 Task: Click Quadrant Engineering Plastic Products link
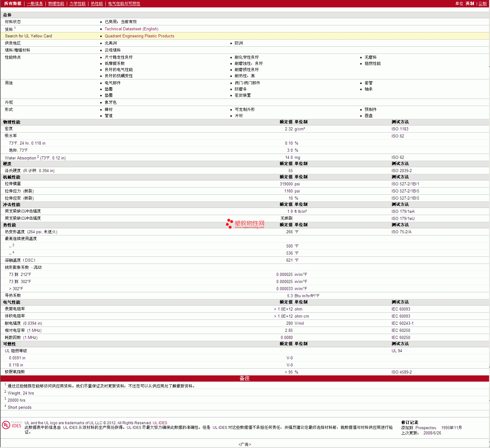point(139,36)
